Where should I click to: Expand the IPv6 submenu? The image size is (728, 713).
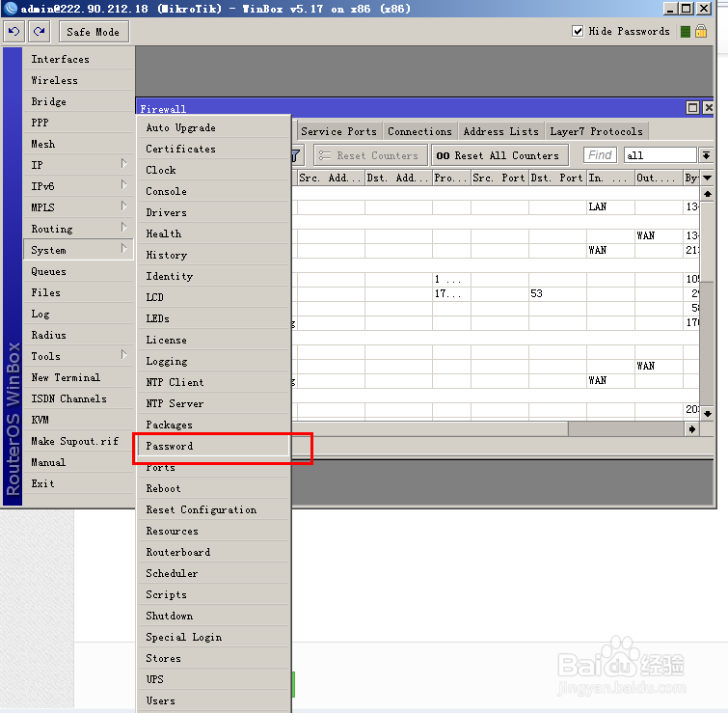[x=78, y=186]
